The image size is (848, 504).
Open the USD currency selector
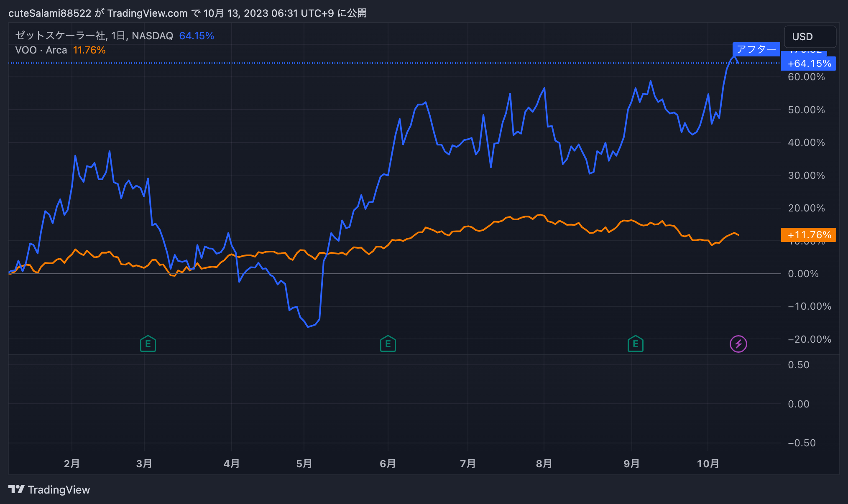click(x=810, y=37)
